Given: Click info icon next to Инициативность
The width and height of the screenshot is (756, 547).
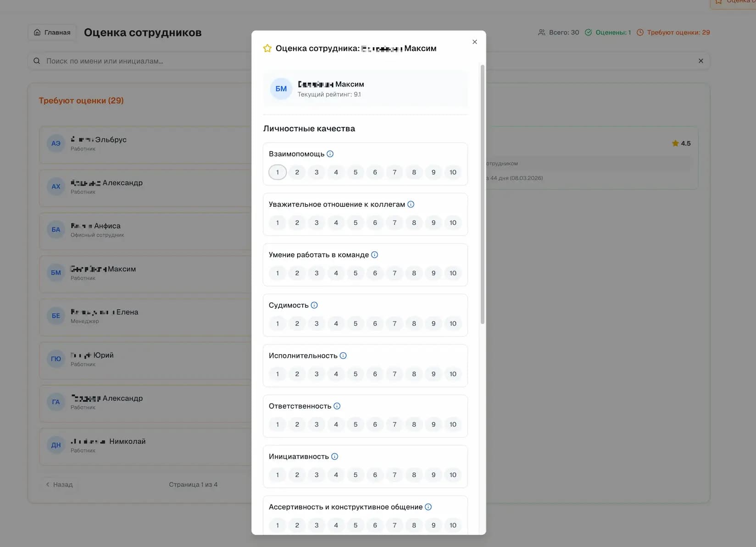Looking at the screenshot, I should (334, 456).
